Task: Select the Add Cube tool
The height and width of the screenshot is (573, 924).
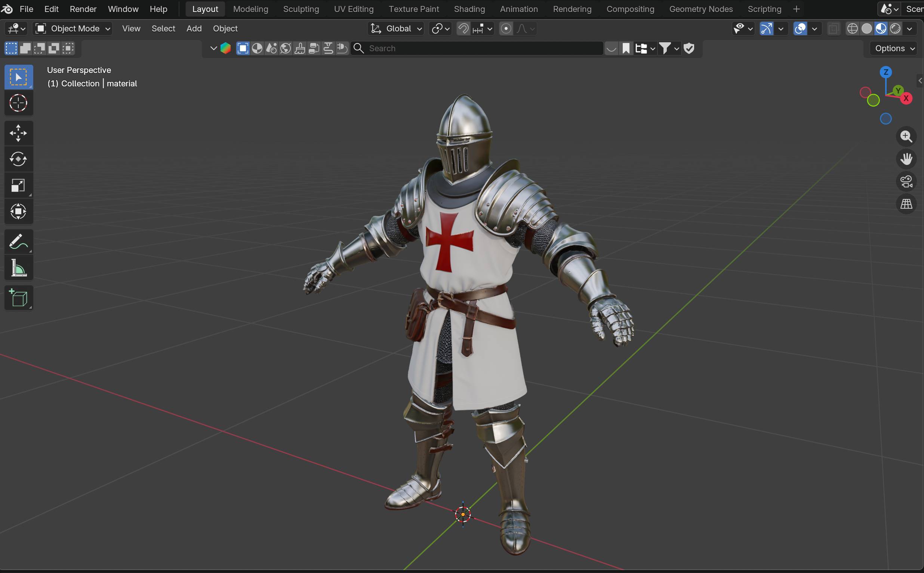Action: 18,298
